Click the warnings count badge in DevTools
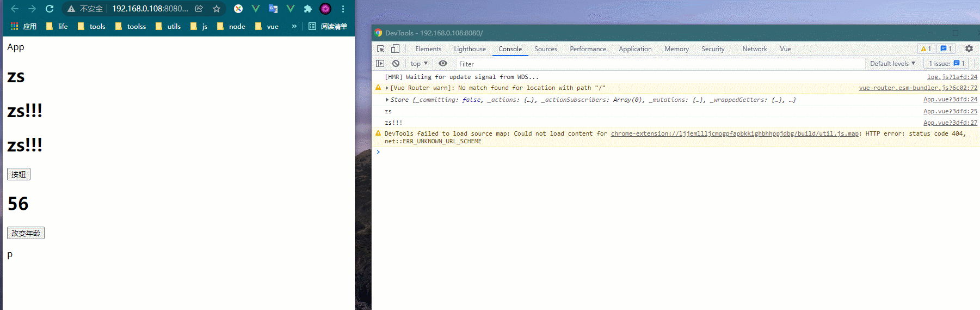The image size is (980, 310). 926,49
